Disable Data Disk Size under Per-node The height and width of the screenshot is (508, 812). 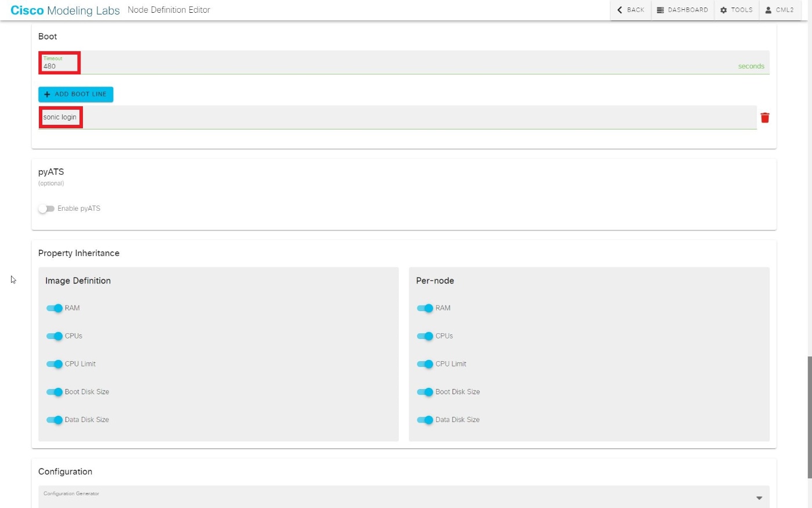tap(425, 420)
